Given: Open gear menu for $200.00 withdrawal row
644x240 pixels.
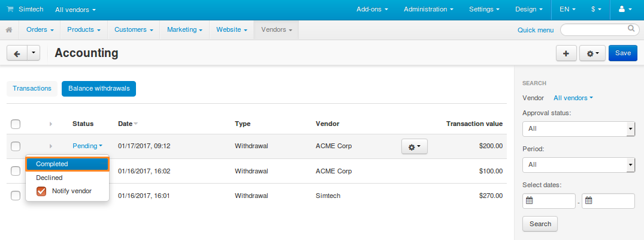Looking at the screenshot, I should point(415,146).
